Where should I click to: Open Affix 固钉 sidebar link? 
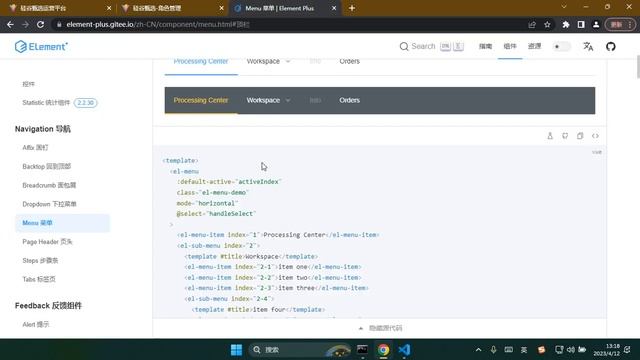(x=35, y=148)
